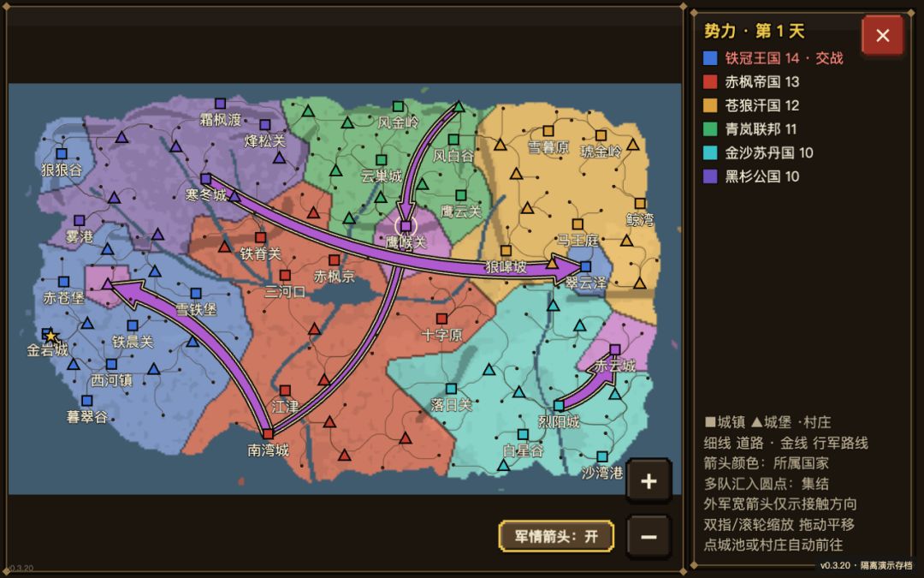Select the 云巢城 green town marker

tap(382, 160)
